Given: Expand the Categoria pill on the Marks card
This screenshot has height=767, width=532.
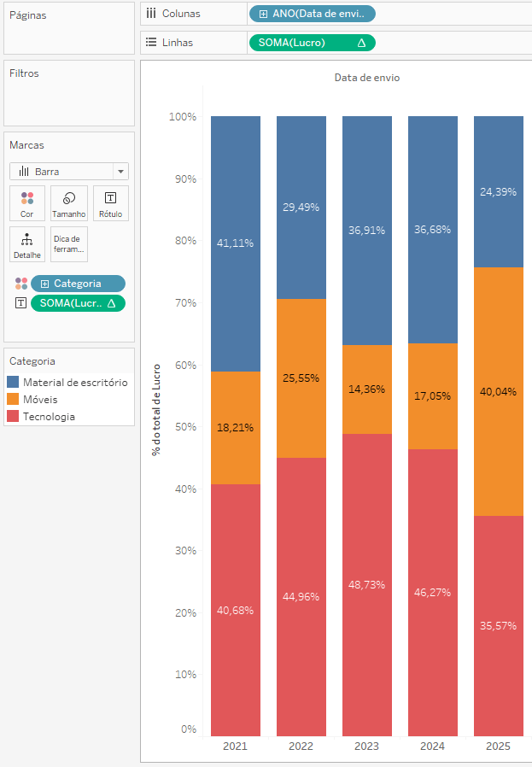Looking at the screenshot, I should (x=44, y=284).
